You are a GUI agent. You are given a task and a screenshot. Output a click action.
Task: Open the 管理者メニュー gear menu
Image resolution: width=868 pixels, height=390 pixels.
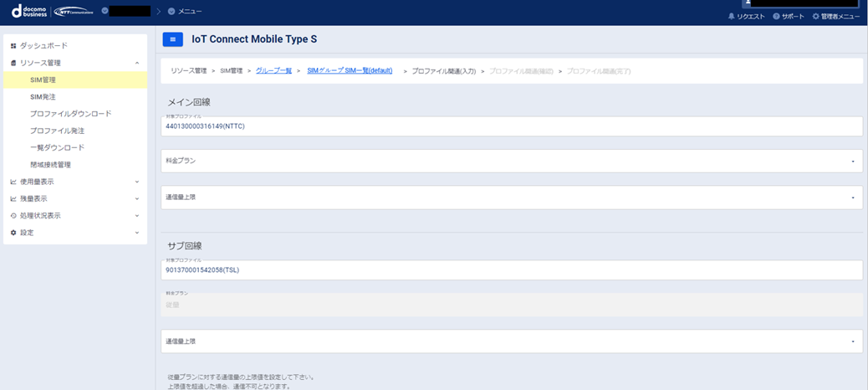[836, 17]
